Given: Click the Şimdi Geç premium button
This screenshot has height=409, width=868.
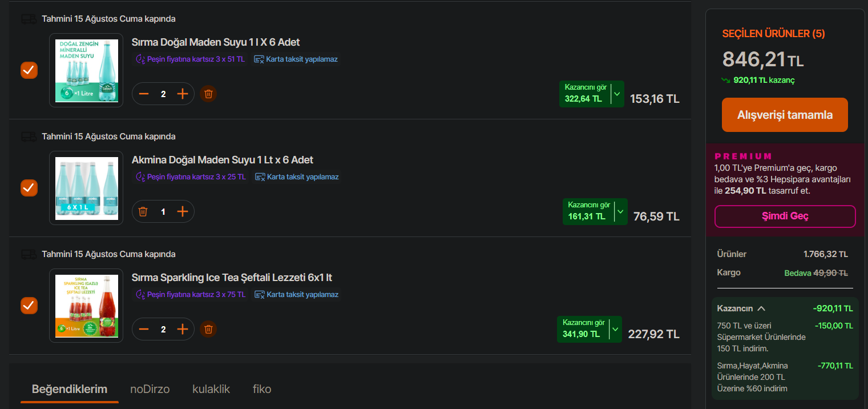Looking at the screenshot, I should click(785, 216).
